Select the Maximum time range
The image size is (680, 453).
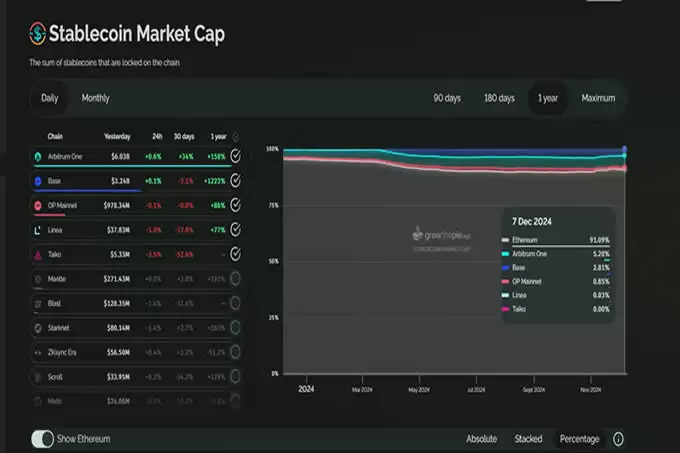(598, 98)
